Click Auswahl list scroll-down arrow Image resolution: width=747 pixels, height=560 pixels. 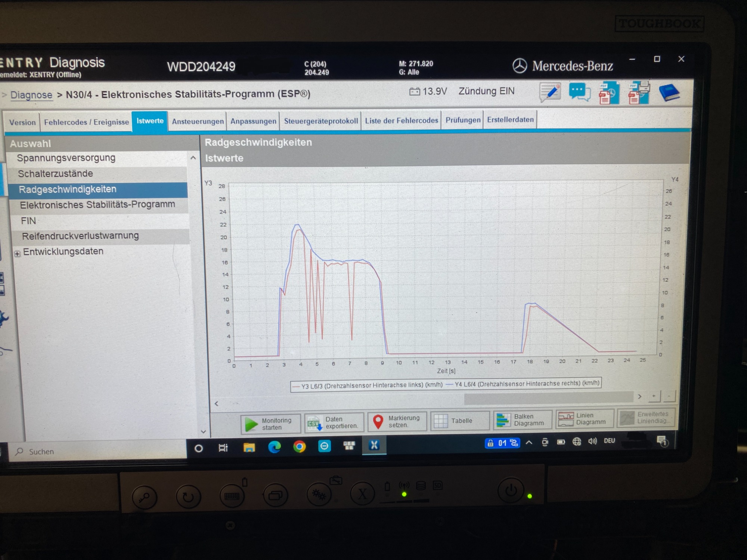click(x=204, y=432)
